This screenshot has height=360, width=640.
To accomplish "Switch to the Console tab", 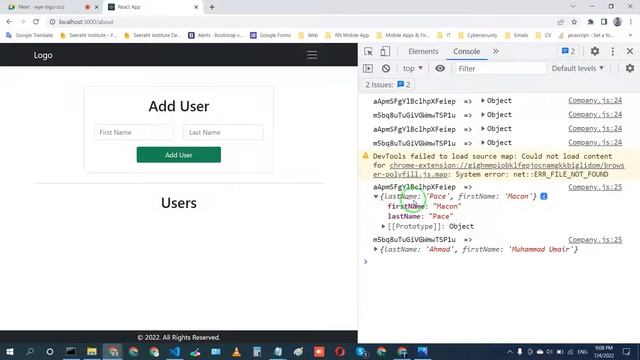I will (467, 51).
